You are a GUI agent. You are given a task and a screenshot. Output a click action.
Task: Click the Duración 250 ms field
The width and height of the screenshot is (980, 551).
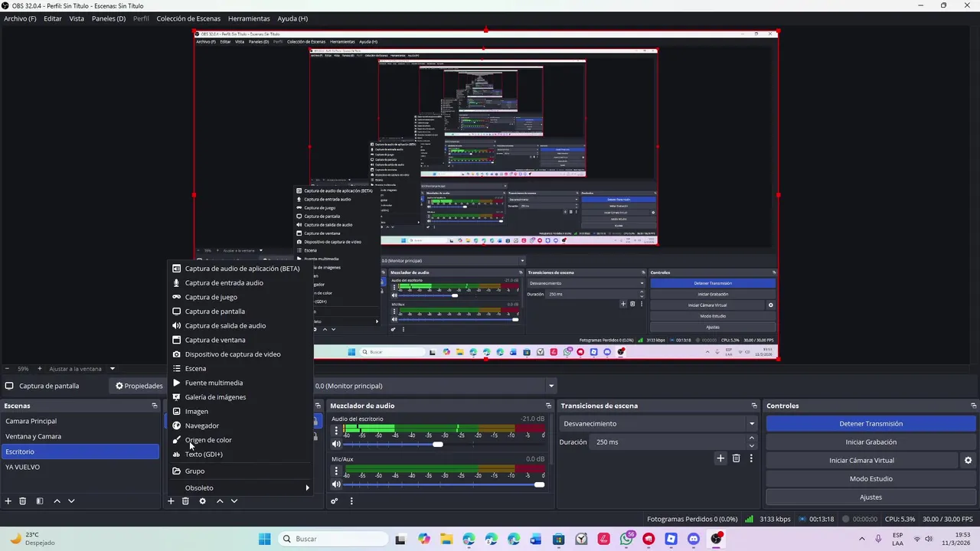tap(668, 442)
